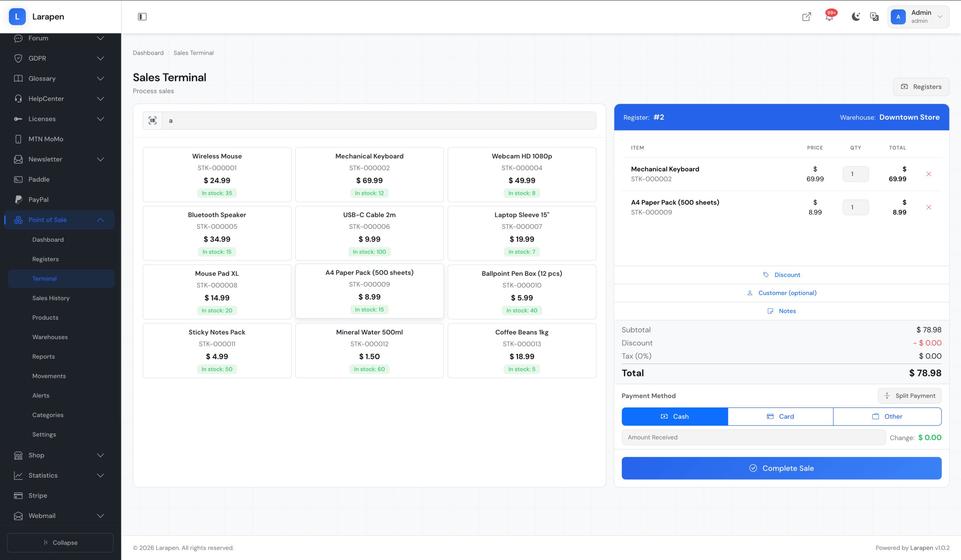The width and height of the screenshot is (961, 560).
Task: Focus the Amount Received field
Action: pos(753,437)
